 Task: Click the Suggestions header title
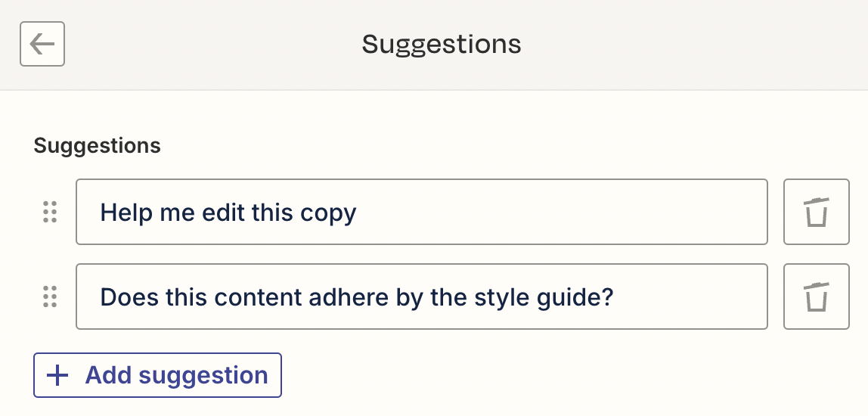pos(442,45)
